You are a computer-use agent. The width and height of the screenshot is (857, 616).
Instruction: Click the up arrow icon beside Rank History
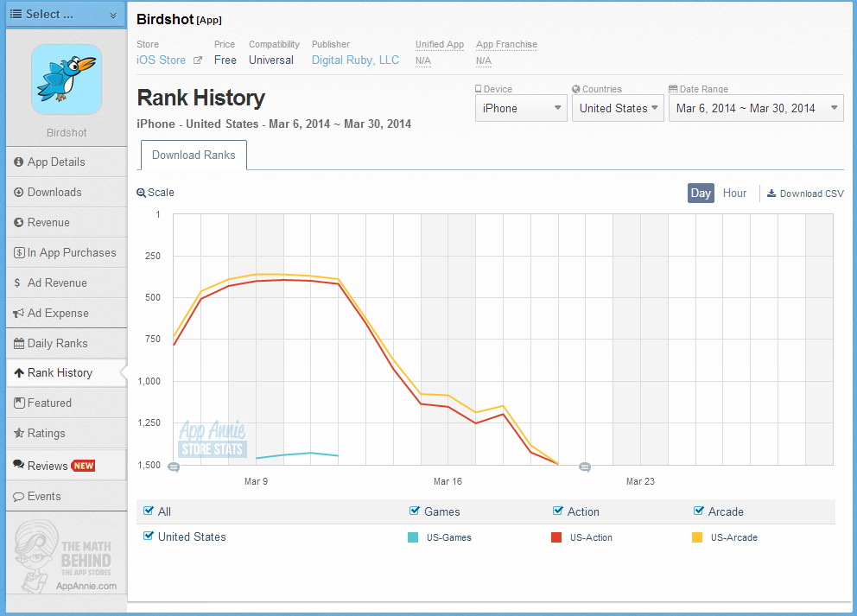(x=19, y=372)
